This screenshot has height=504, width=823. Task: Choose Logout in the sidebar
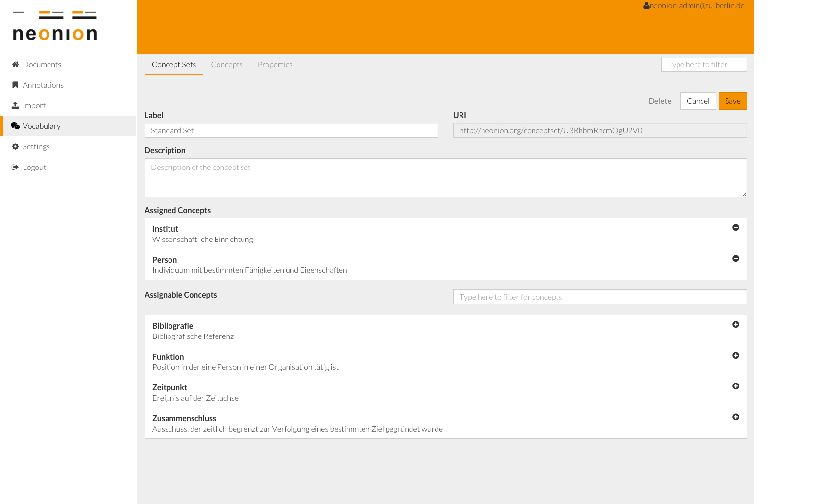pyautogui.click(x=69, y=167)
